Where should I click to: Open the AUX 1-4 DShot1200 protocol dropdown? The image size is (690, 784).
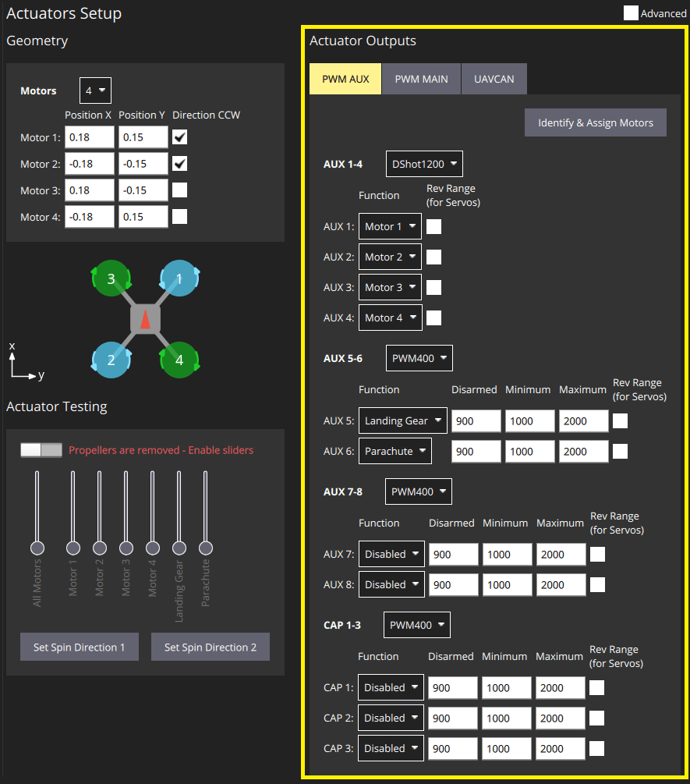point(424,165)
